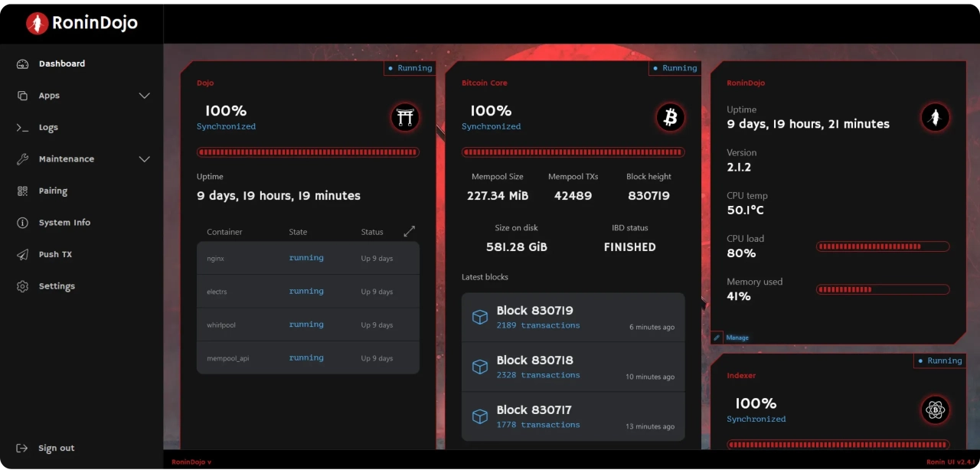Click the Dojo torii gate icon

[405, 117]
